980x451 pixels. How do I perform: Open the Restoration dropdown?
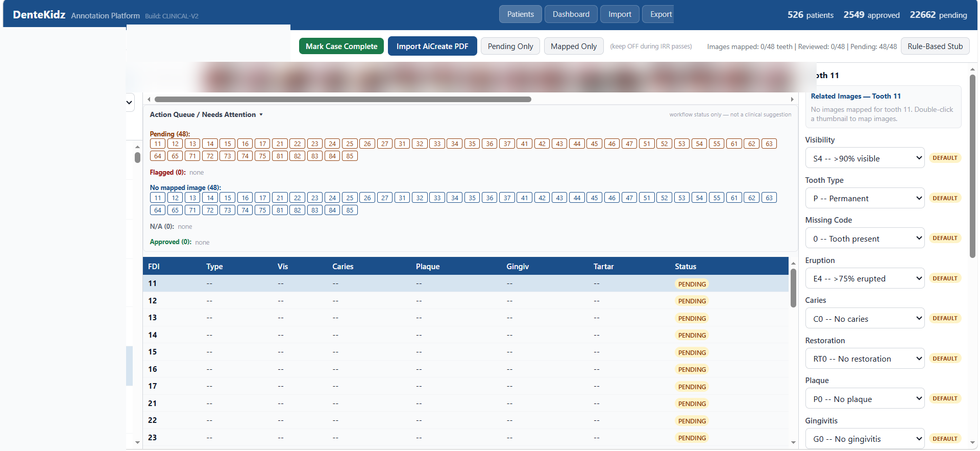point(865,359)
